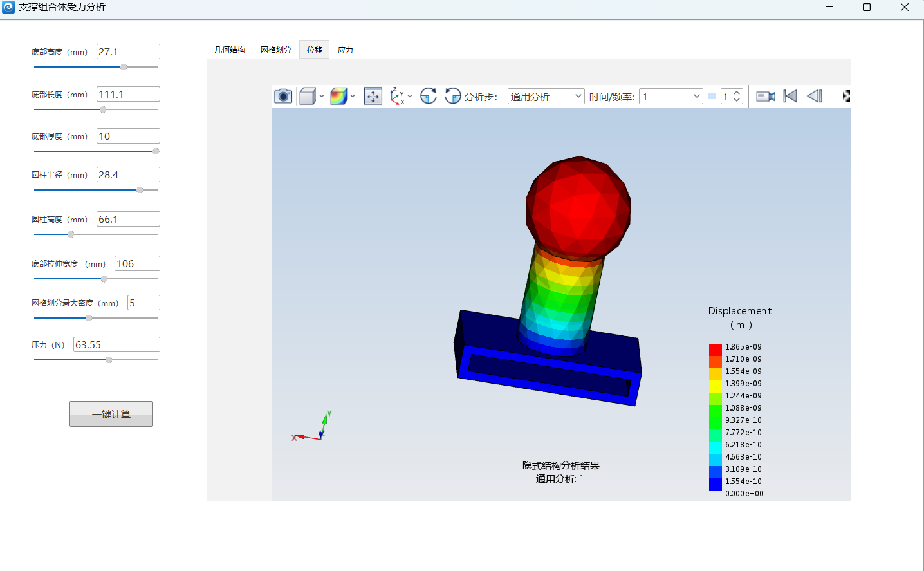Click the 圆柱高度 input field
Viewport: 924px width, 571px height.
click(x=128, y=219)
